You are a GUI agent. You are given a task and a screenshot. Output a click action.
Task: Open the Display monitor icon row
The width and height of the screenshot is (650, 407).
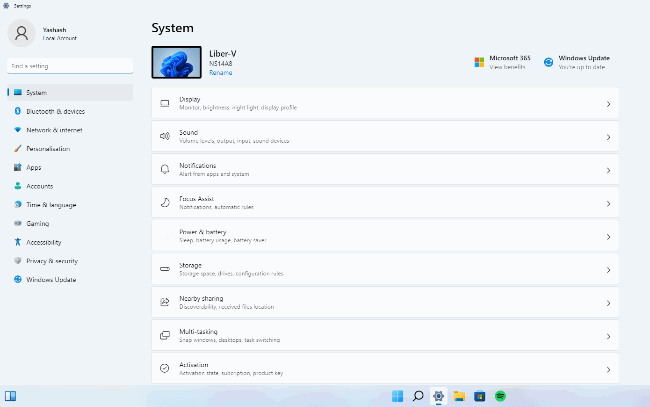(x=385, y=104)
